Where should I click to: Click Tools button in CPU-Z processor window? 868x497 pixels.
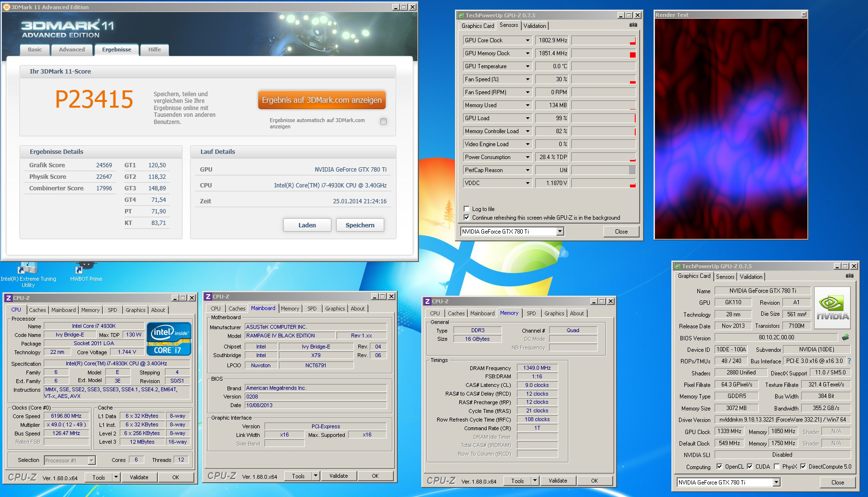click(x=99, y=477)
